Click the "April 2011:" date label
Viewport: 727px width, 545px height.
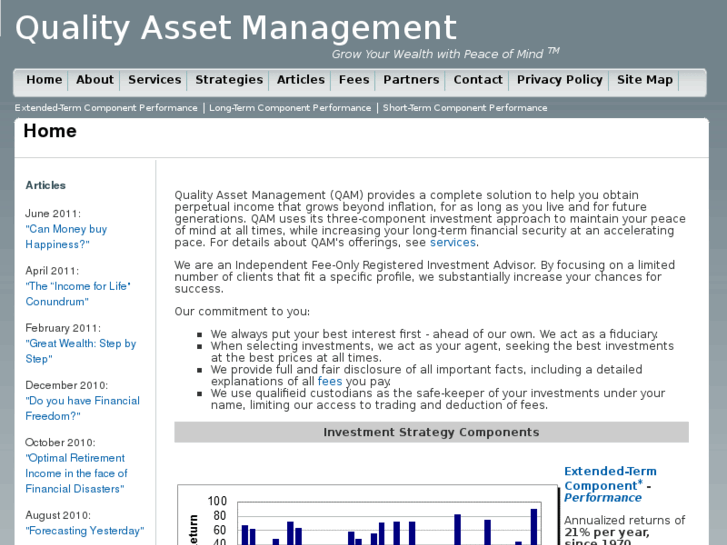coord(52,270)
